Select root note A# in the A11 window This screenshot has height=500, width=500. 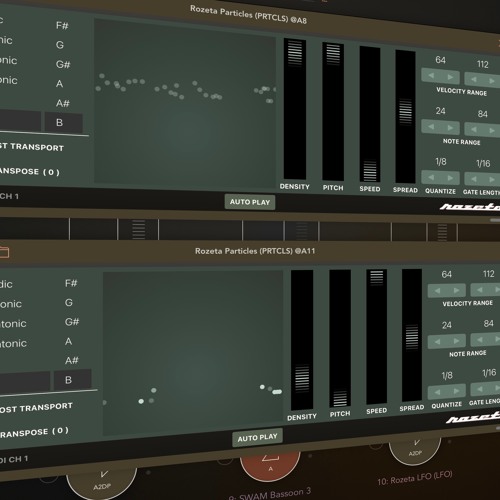point(72,360)
